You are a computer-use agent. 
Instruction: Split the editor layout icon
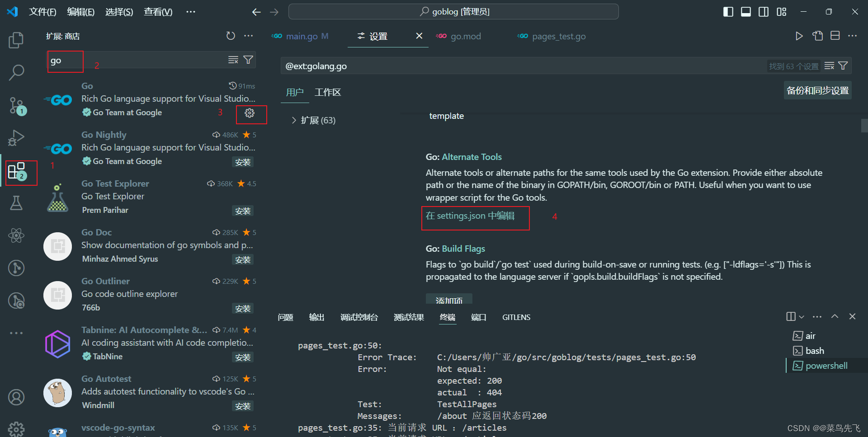click(835, 36)
